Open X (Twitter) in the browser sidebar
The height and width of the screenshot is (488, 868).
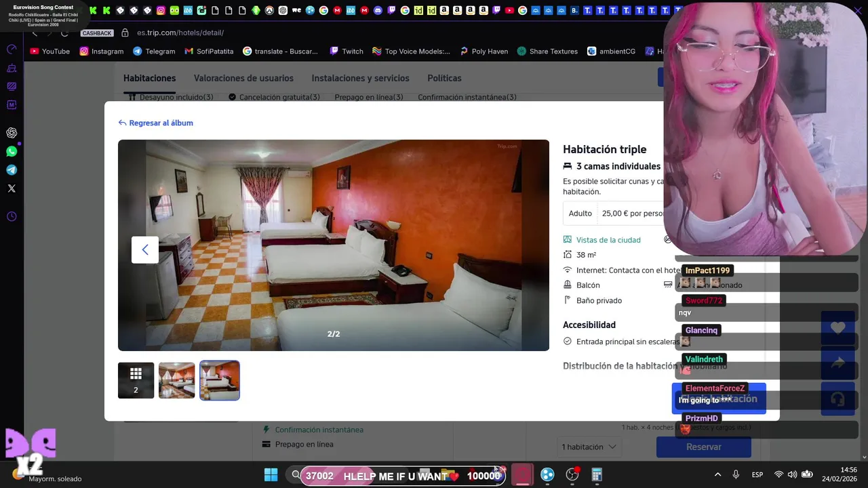(12, 188)
